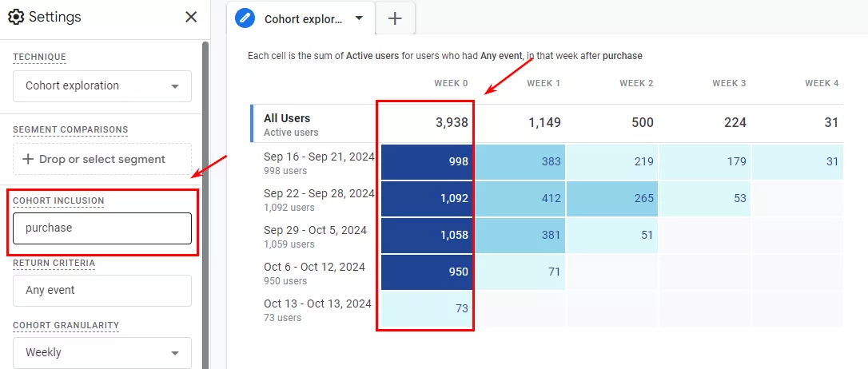868x369 pixels.
Task: Click the Any event return criteria field
Action: coord(102,291)
